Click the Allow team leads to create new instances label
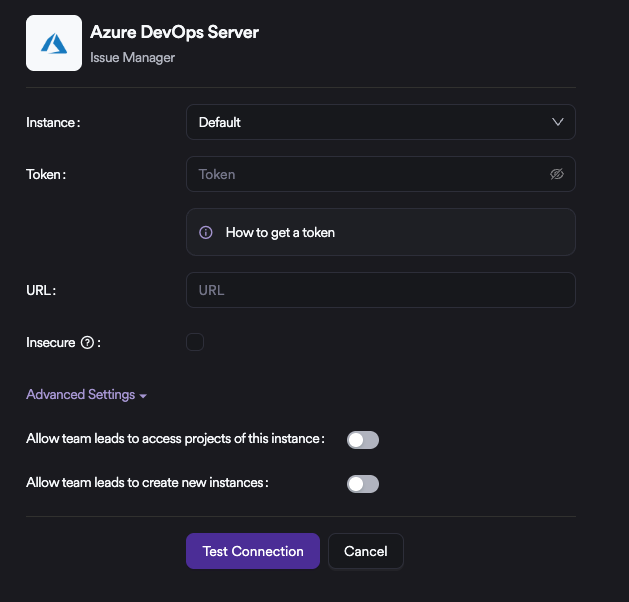Screen dimensions: 629x602 pos(147,482)
